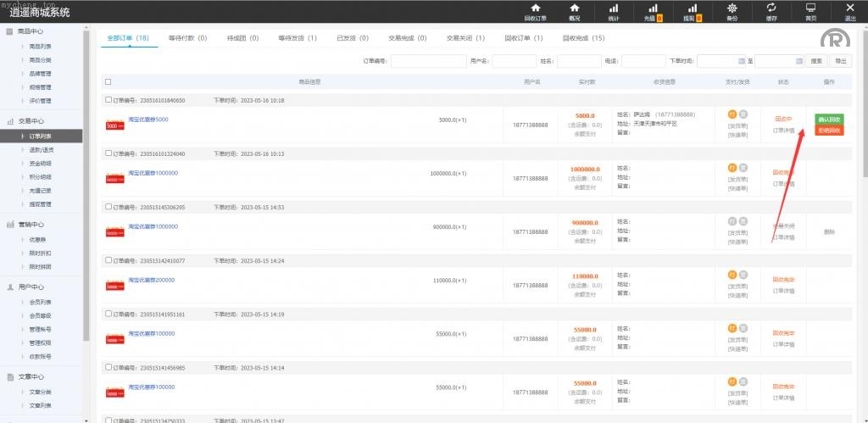Switch to the 回收完成 (15) tab
This screenshot has height=423, width=868.
583,38
